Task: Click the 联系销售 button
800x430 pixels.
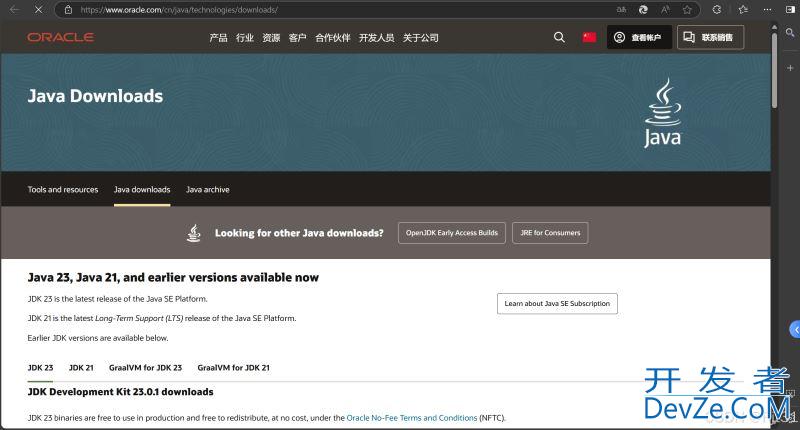Action: point(710,37)
